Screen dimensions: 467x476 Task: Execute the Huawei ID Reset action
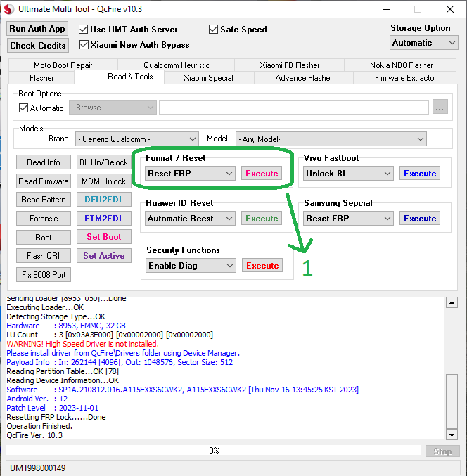[262, 218]
